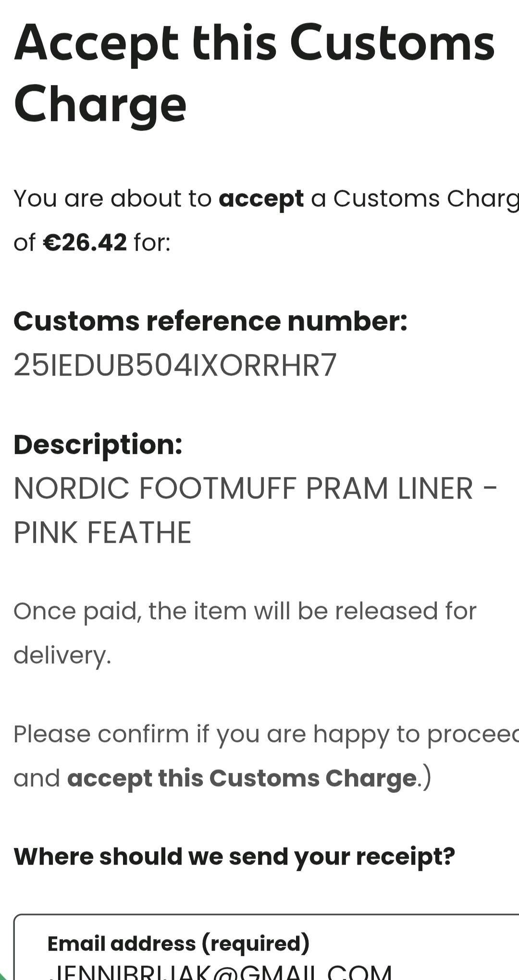This screenshot has width=519, height=980.
Task: Select the customs reference 25IEDUB504IXORRHR7
Action: [175, 365]
